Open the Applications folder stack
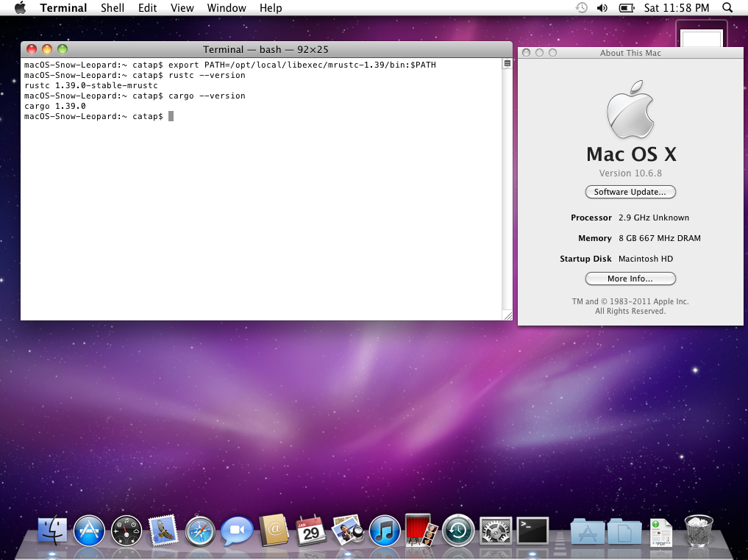748x560 pixels. pos(587,531)
